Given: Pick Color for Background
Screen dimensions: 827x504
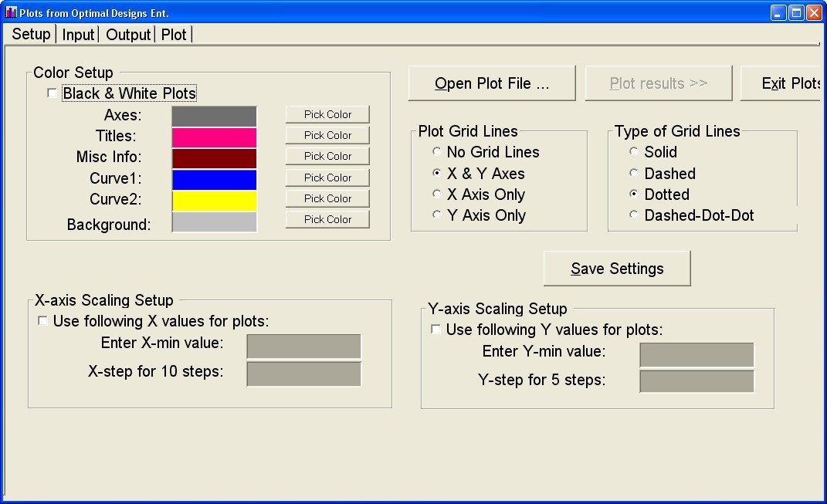Looking at the screenshot, I should click(x=327, y=219).
